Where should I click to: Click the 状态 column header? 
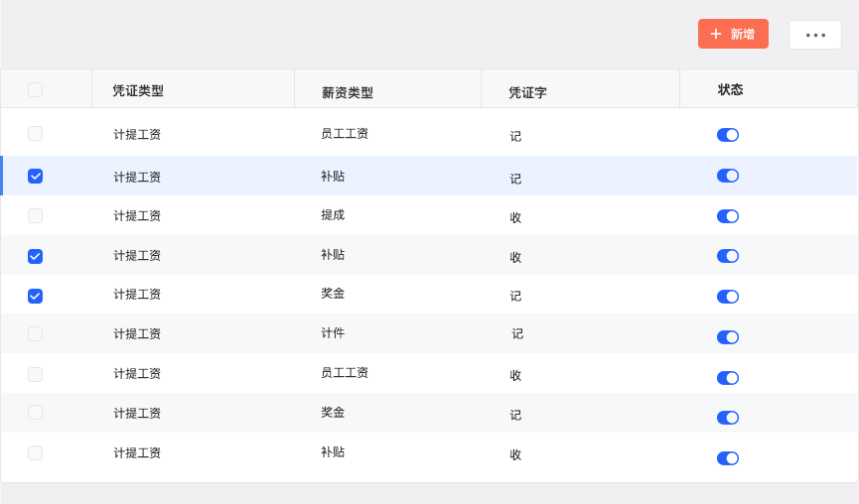click(730, 90)
